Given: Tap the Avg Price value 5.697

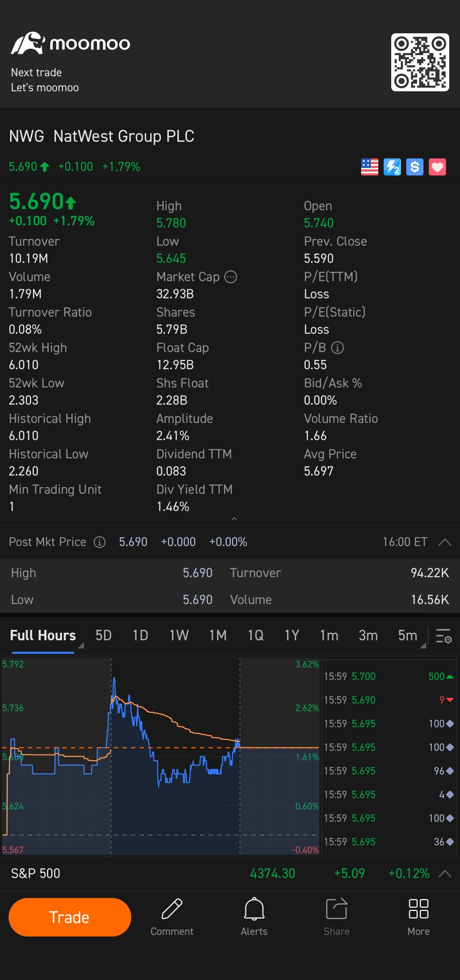Looking at the screenshot, I should (318, 471).
